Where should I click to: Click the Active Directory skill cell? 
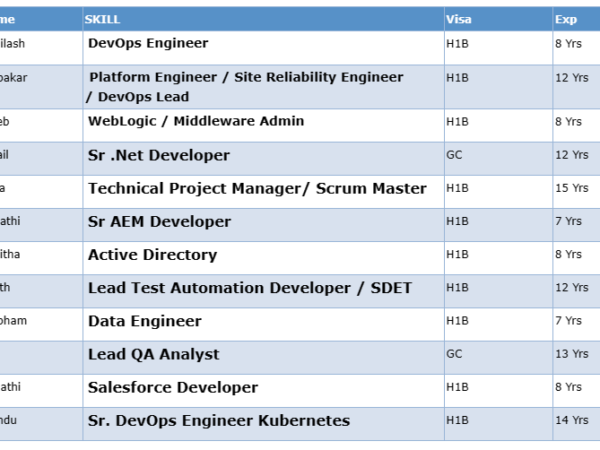[152, 254]
